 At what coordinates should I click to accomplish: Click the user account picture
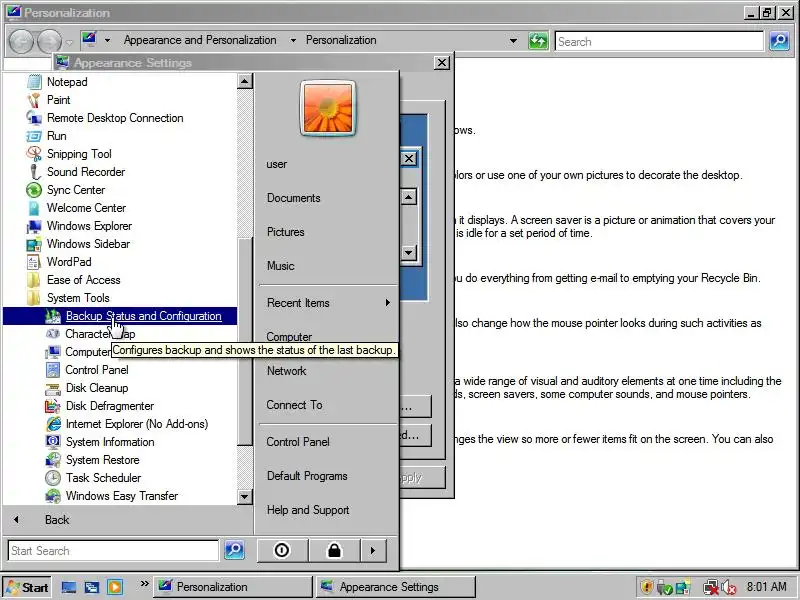click(x=328, y=108)
